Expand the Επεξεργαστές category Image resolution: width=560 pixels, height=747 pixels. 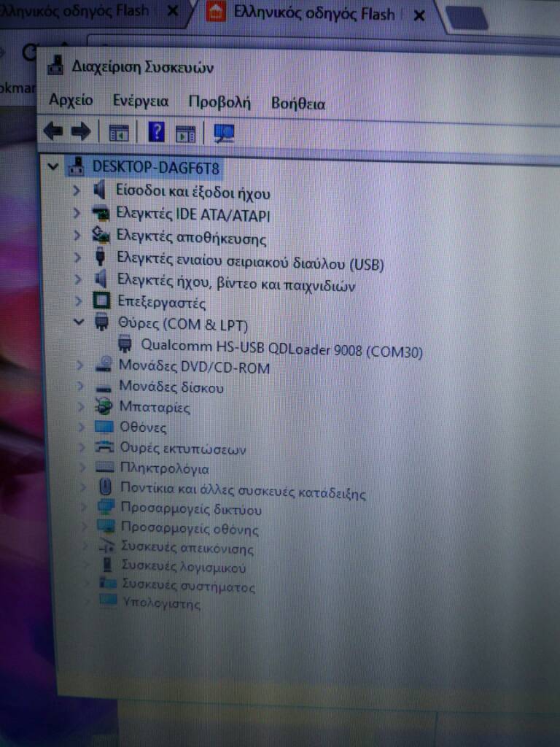(79, 301)
